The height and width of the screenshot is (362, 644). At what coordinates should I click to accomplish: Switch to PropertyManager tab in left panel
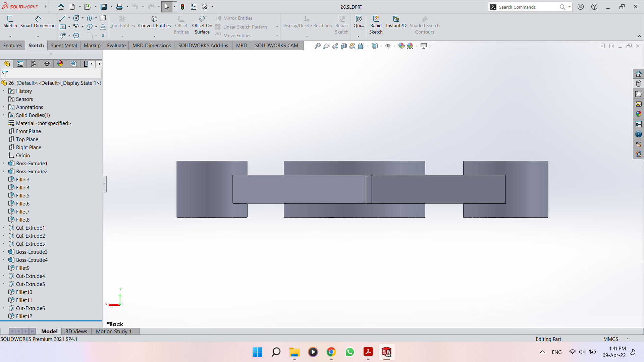coord(20,64)
